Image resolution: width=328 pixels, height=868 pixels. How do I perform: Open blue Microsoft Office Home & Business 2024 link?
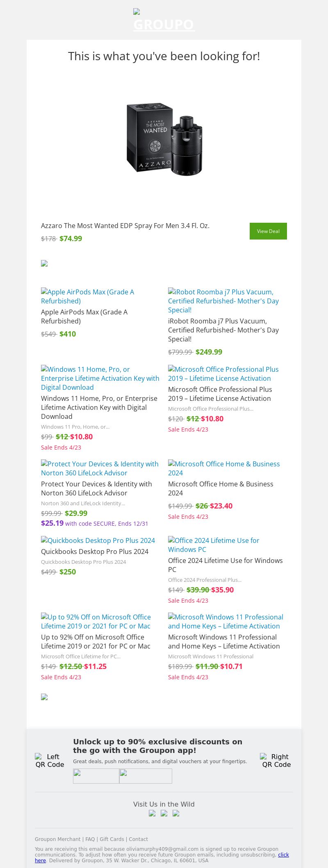[x=224, y=468]
